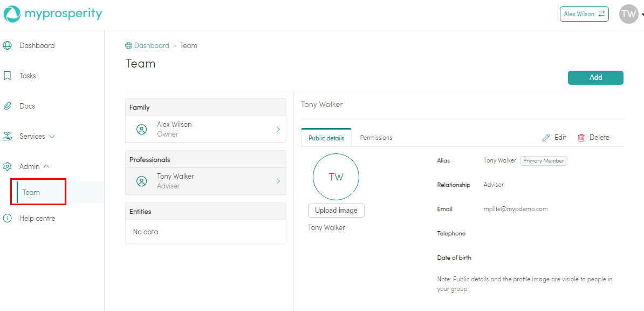Click the Tasks bookmark icon
Screen dimensions: 644x311
[8, 76]
